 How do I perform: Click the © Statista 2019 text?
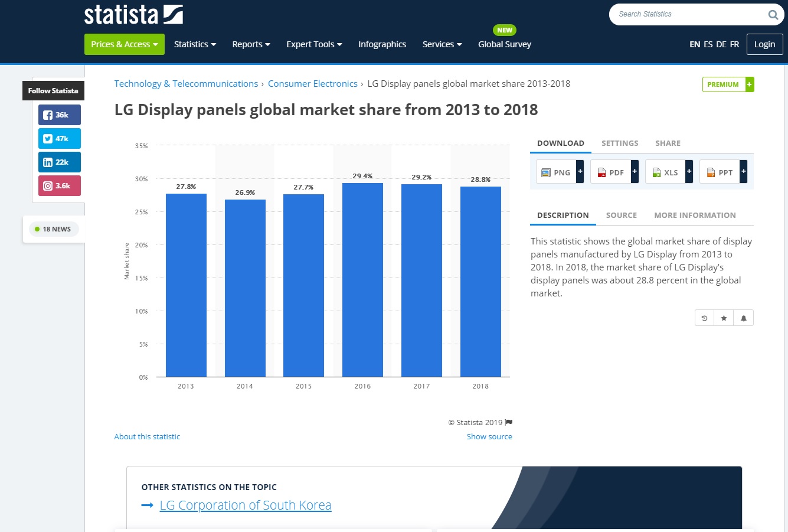(475, 423)
